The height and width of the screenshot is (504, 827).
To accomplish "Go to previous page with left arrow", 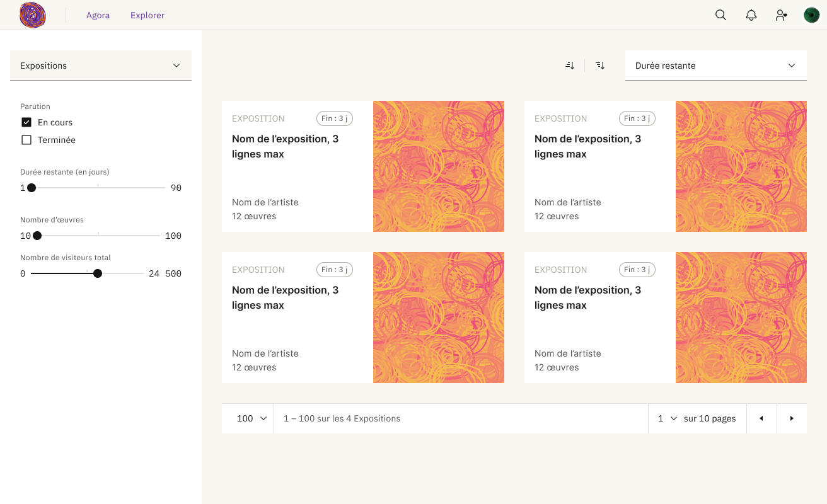I will coord(761,418).
